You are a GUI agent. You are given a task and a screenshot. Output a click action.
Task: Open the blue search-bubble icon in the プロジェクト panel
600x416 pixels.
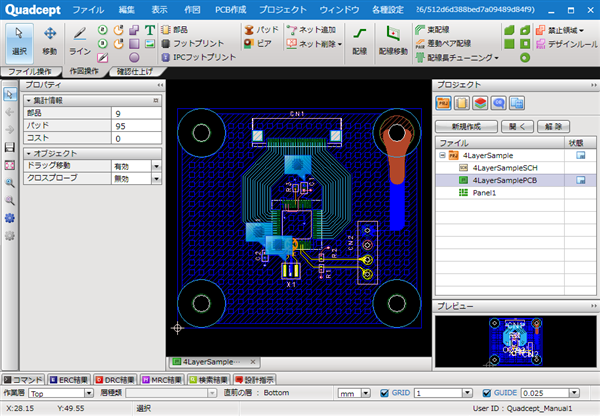[x=499, y=103]
